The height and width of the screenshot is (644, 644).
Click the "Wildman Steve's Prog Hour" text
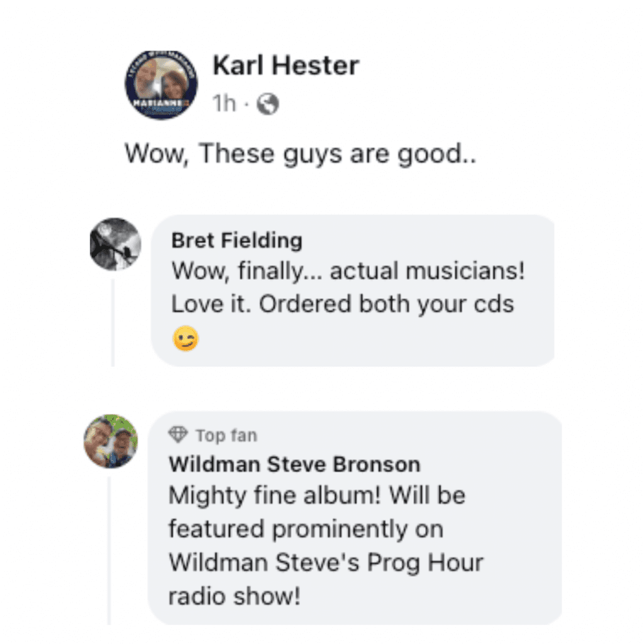[x=326, y=563]
